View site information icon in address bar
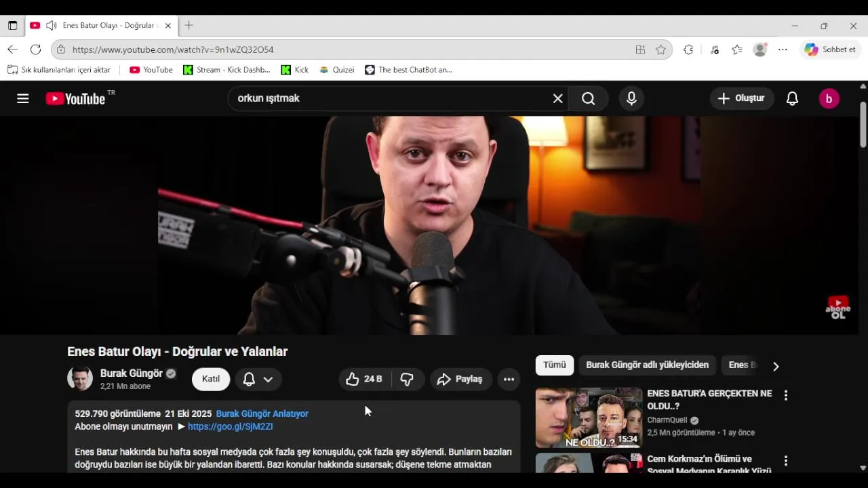Screen dimensions: 868x488 tap(61, 49)
